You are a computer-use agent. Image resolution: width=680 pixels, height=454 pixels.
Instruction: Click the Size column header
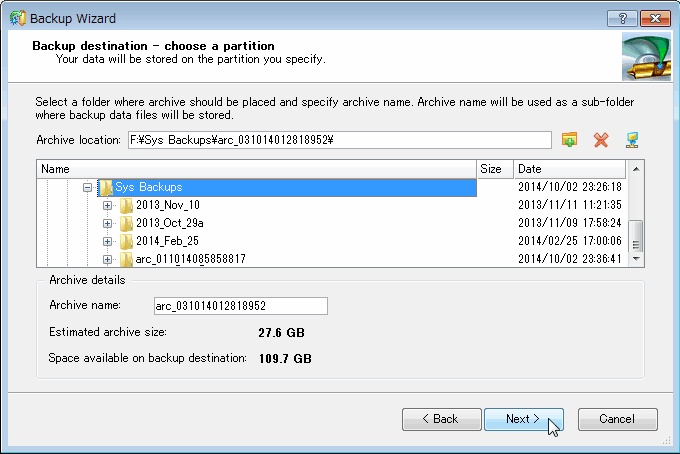[494, 169]
